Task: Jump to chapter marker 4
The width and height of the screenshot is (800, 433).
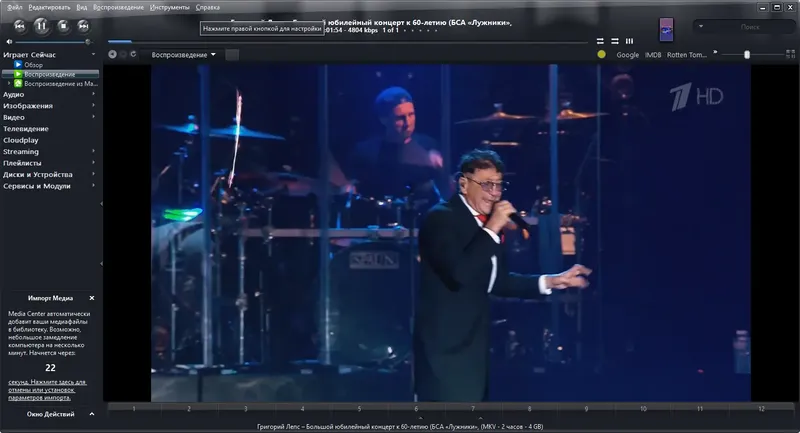Action: 303,409
